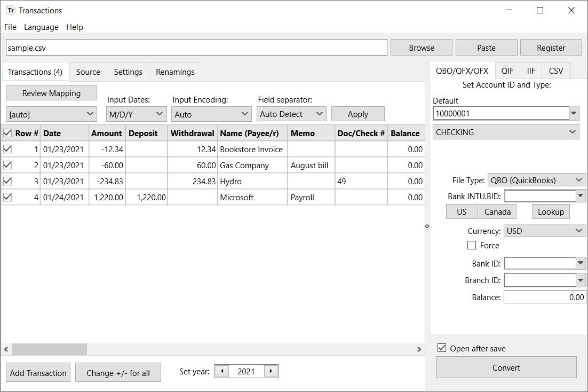
Task: Open the Language menu
Action: pyautogui.click(x=41, y=27)
